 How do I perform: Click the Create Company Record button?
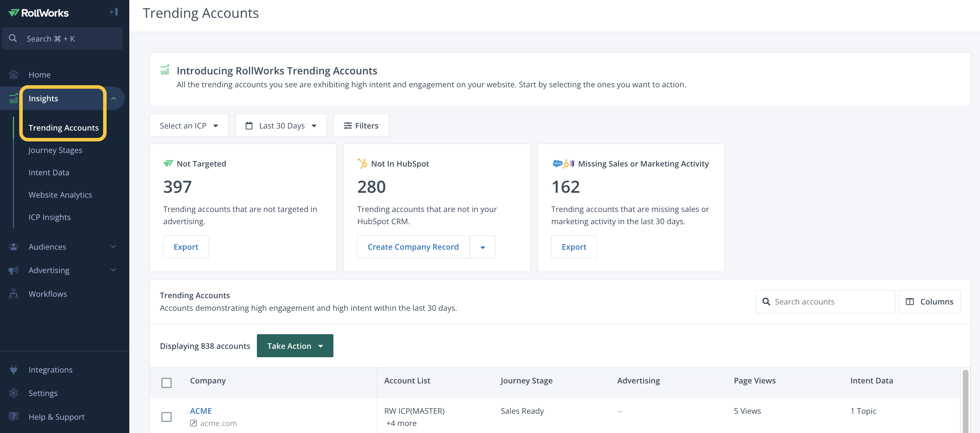tap(413, 247)
